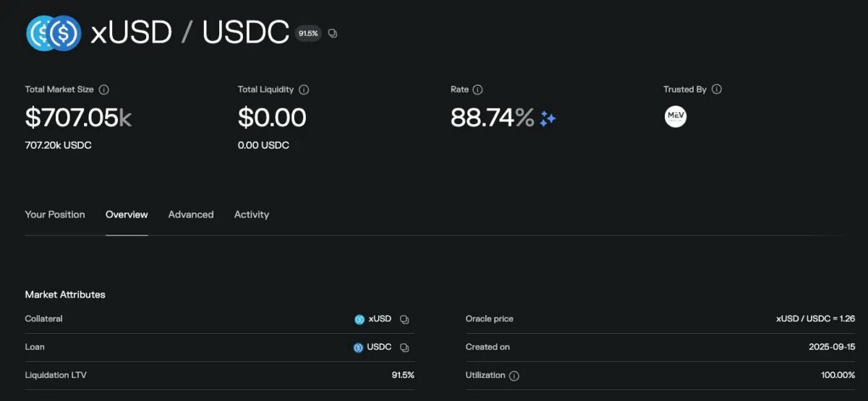Viewport: 868px width, 401px height.
Task: Click the 91.5% LLTV badge in the title
Action: [x=308, y=33]
